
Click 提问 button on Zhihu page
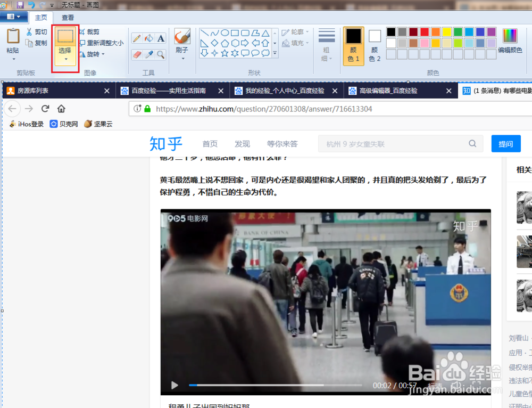(506, 144)
